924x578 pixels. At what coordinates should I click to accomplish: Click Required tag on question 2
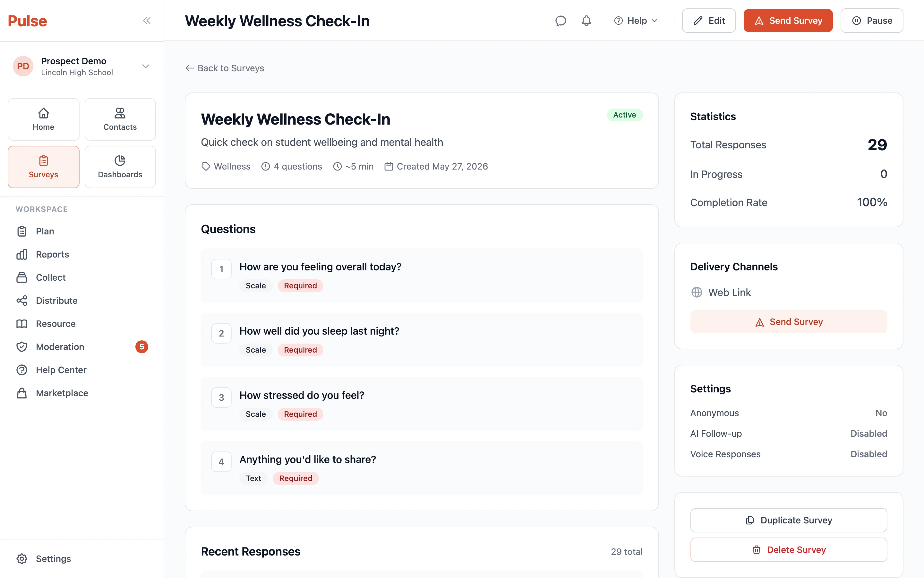pyautogui.click(x=301, y=350)
